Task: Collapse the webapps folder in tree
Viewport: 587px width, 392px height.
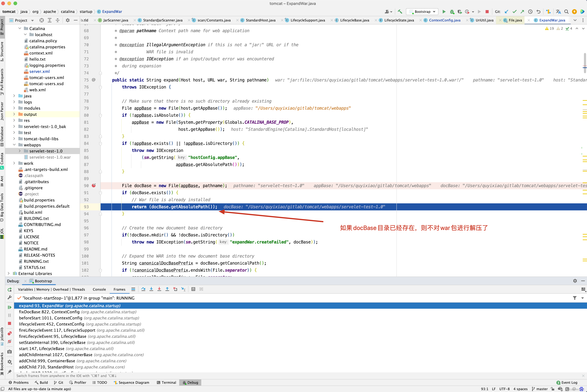Action: click(x=14, y=145)
